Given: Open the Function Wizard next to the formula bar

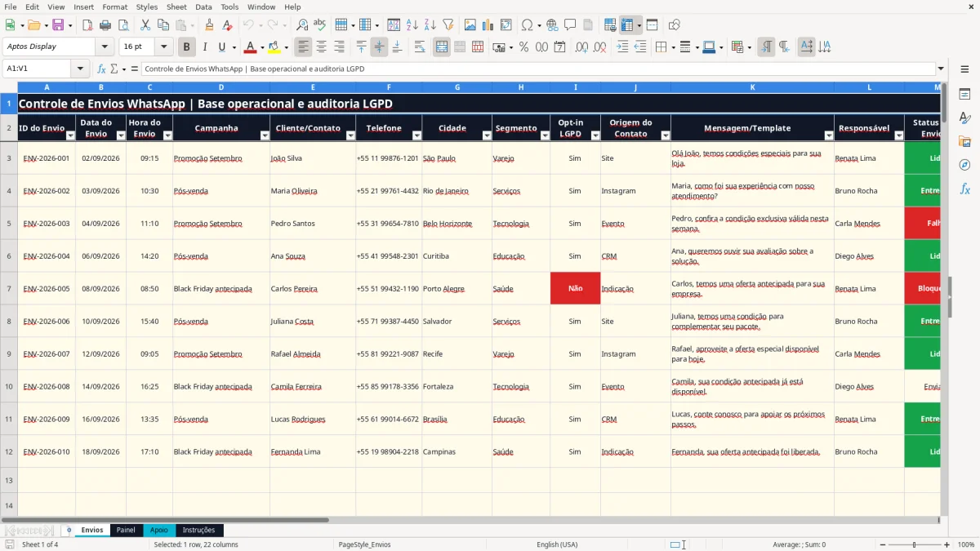Looking at the screenshot, I should coord(101,69).
